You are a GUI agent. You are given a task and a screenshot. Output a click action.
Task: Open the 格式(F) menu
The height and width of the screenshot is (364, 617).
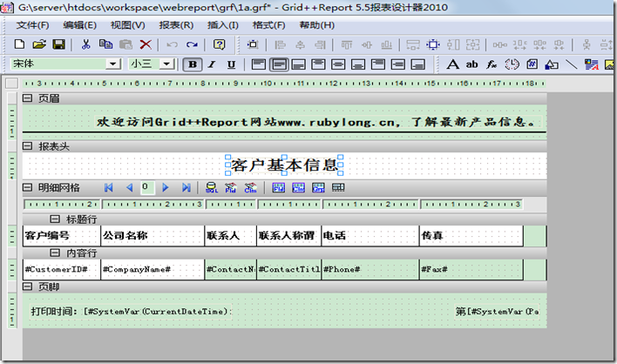coord(268,25)
